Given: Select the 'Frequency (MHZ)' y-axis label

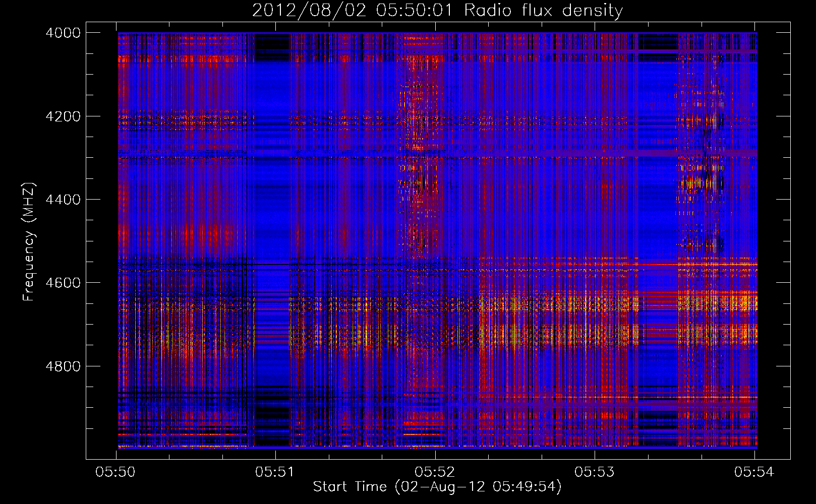Looking at the screenshot, I should pyautogui.click(x=29, y=242).
